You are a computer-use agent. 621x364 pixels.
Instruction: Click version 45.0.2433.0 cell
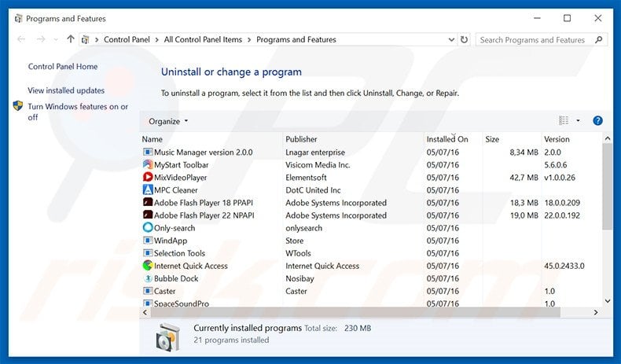pos(564,266)
